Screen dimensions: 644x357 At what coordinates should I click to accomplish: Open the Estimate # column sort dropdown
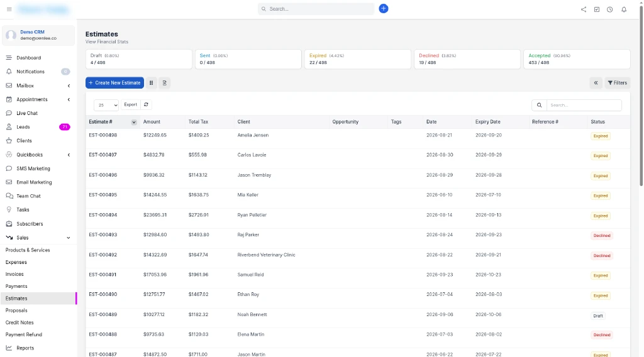(x=133, y=123)
